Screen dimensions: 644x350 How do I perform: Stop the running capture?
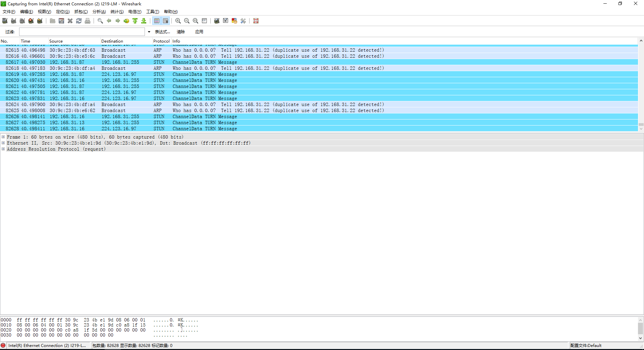pyautogui.click(x=31, y=21)
